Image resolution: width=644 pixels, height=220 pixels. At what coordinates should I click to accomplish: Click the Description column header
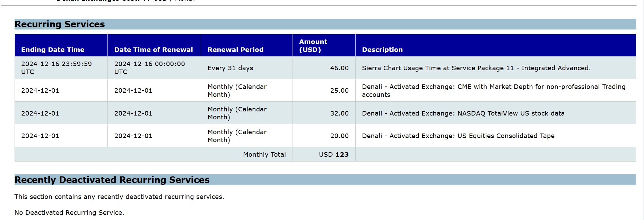click(382, 49)
